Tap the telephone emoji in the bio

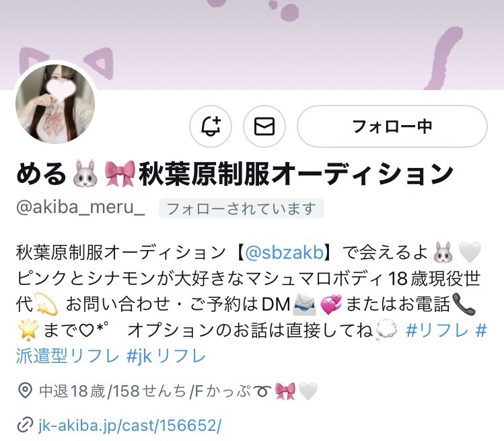click(463, 304)
